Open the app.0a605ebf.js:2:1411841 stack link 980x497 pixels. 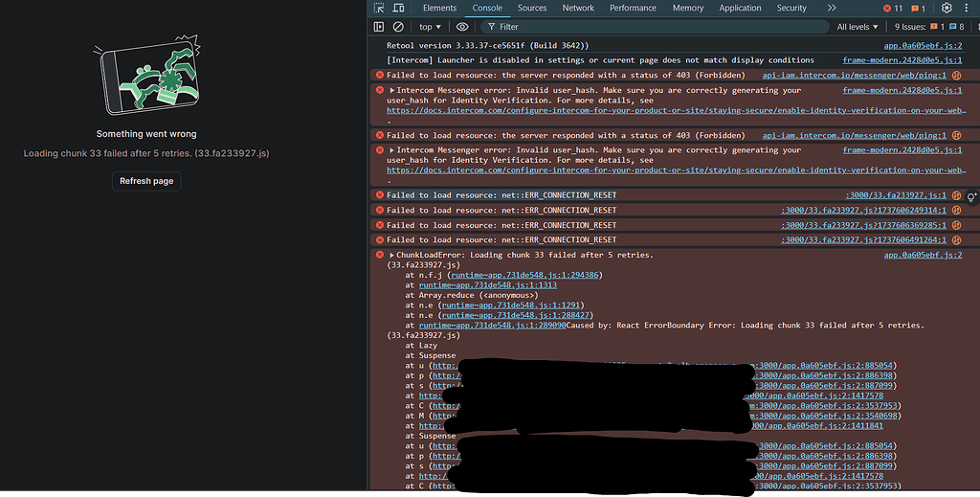(816, 426)
